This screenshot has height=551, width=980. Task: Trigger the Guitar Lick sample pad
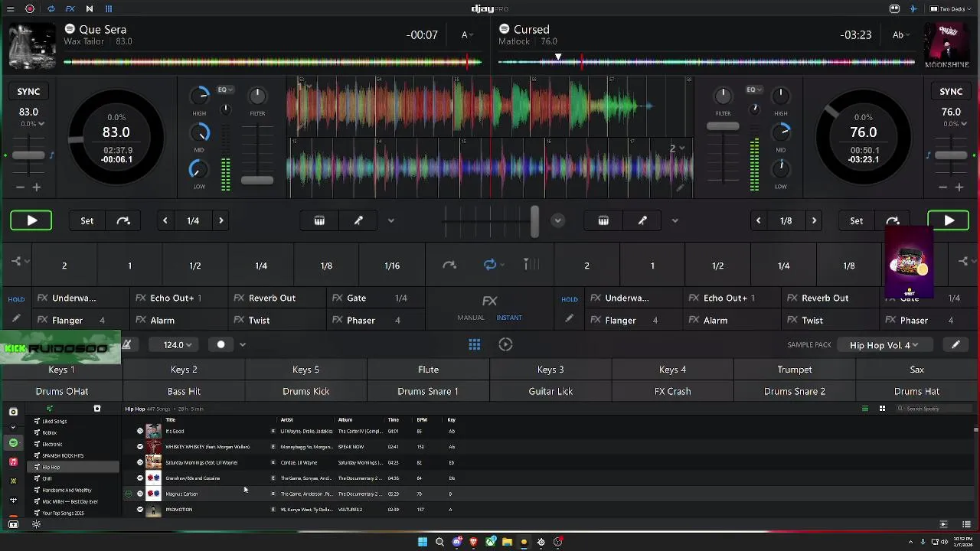pos(550,391)
